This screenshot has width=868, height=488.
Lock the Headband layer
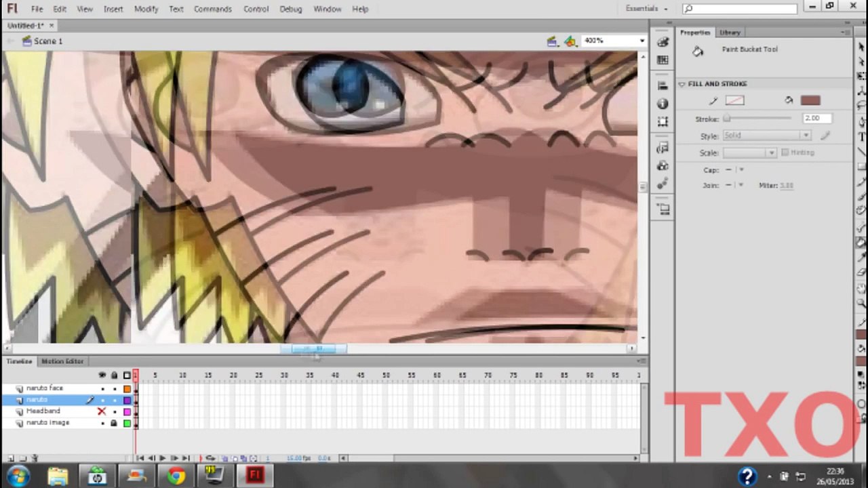pos(114,411)
